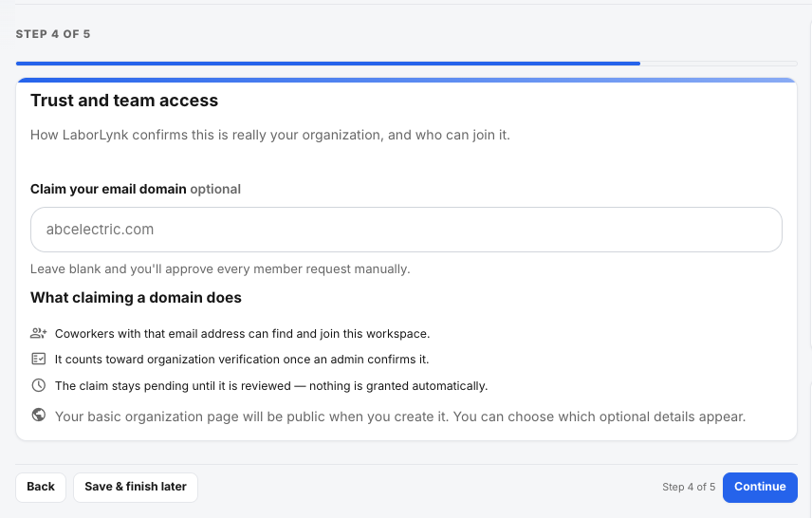
Task: Continue to the next step
Action: pos(760,487)
